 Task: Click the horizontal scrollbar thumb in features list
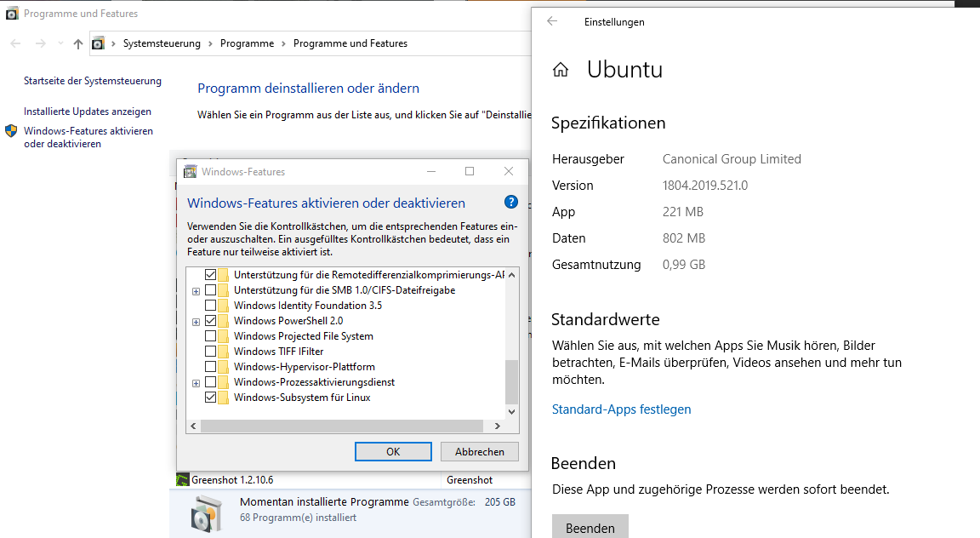coord(342,426)
